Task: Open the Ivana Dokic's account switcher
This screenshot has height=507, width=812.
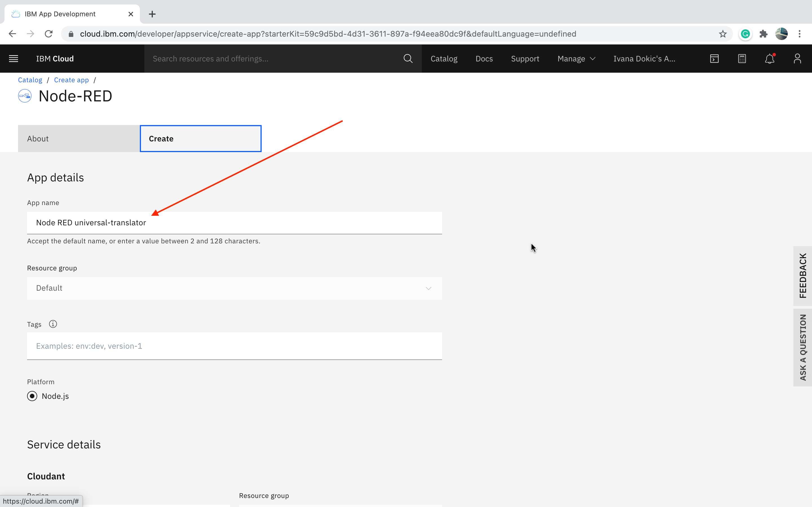Action: (644, 59)
